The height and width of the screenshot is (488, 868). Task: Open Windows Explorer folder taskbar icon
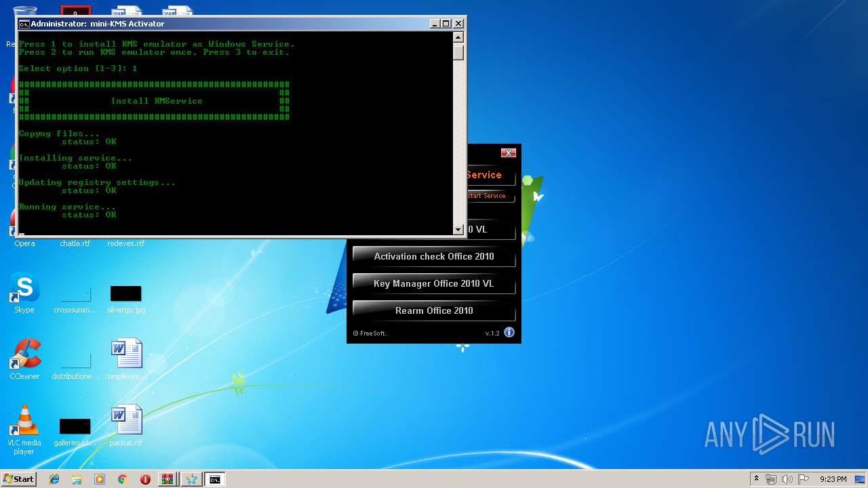click(77, 479)
